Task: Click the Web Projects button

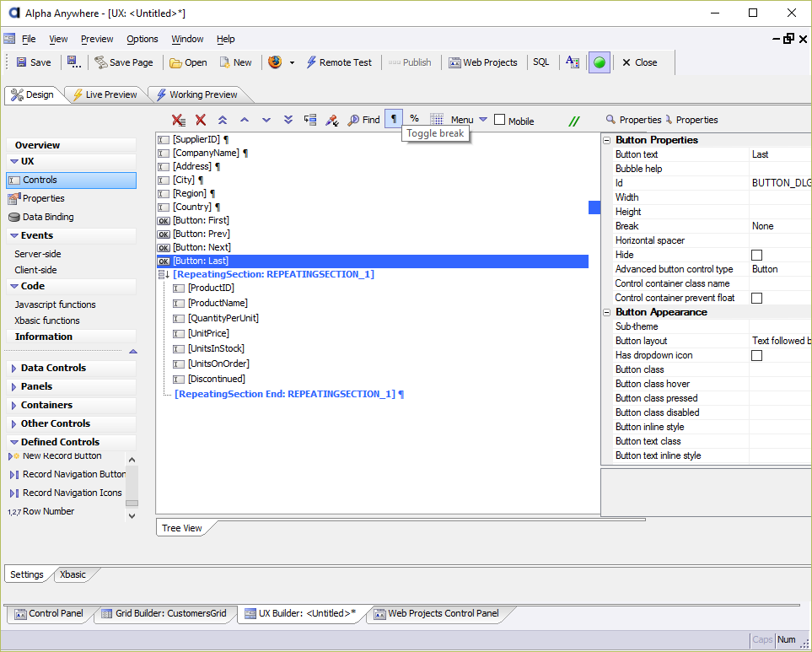Action: pyautogui.click(x=483, y=62)
